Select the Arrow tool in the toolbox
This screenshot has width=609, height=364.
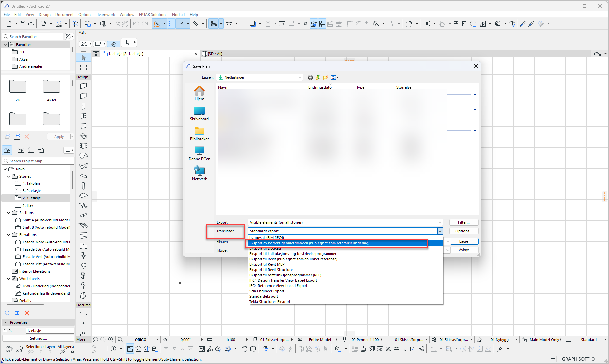click(x=83, y=58)
